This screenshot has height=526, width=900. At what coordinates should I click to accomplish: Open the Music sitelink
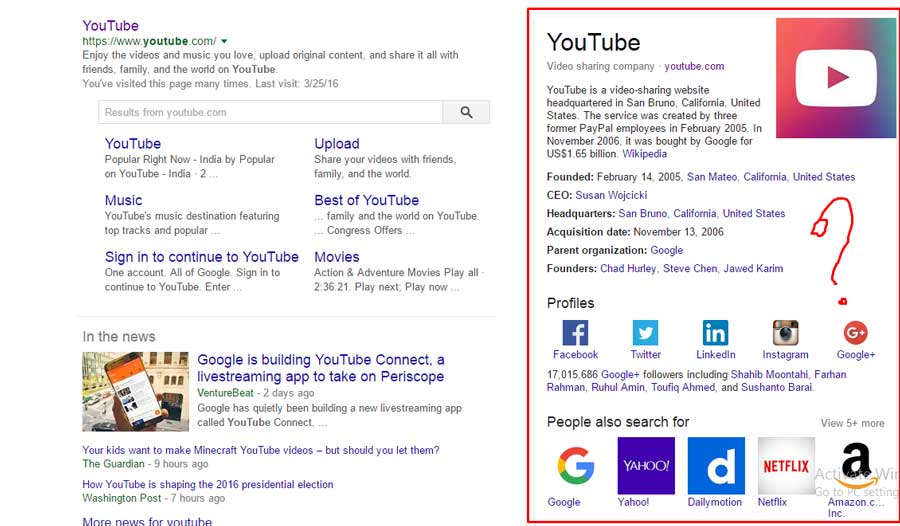click(123, 200)
